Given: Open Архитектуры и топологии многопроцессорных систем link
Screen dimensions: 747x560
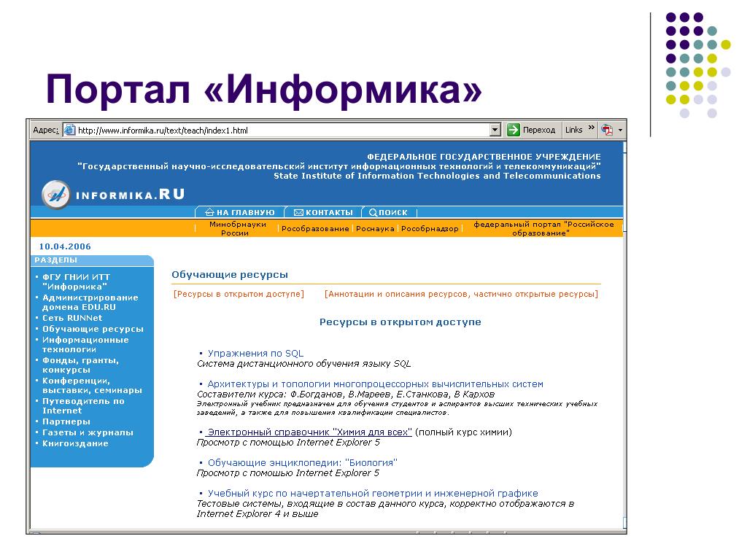Looking at the screenshot, I should click(x=375, y=384).
